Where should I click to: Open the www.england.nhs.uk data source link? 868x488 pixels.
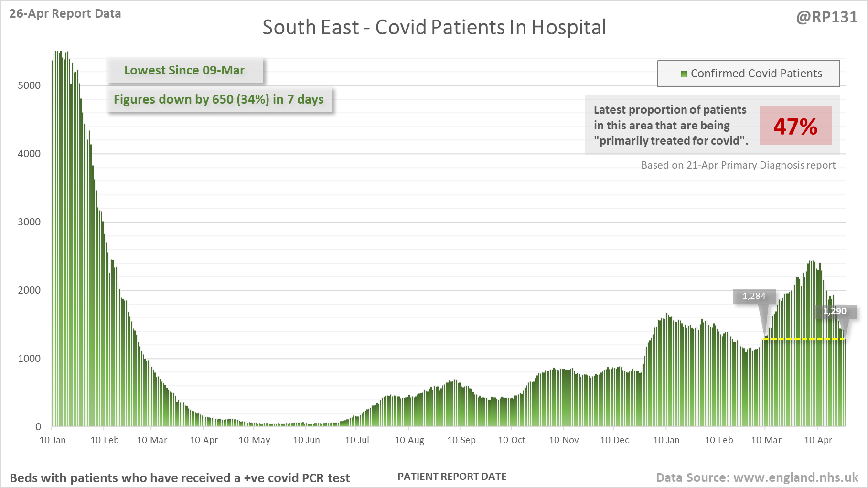pos(795,477)
